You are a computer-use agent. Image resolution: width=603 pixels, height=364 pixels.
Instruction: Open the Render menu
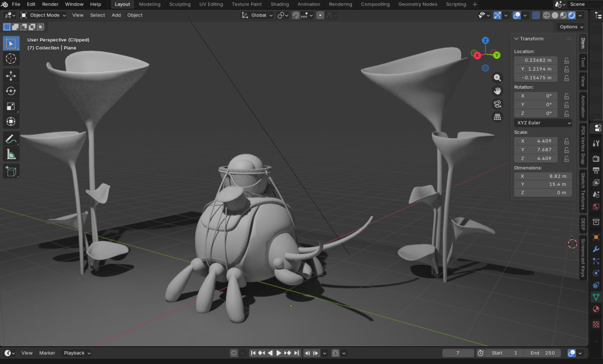click(50, 4)
